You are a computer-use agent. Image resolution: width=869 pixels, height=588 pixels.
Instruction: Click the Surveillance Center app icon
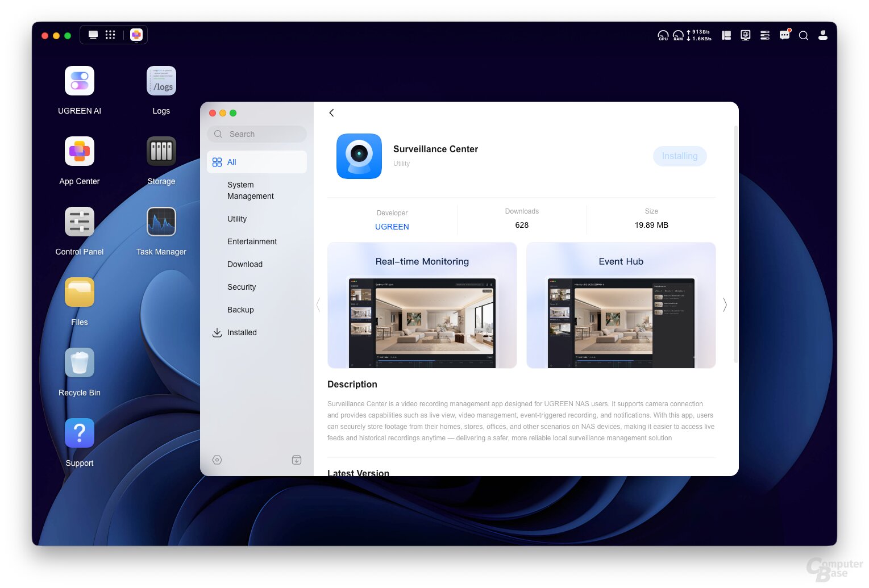(x=359, y=156)
